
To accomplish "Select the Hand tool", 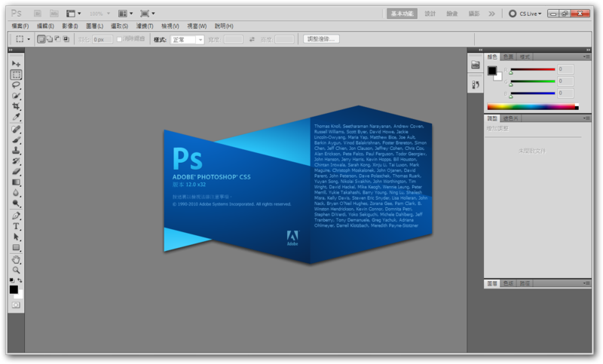I will tap(16, 260).
